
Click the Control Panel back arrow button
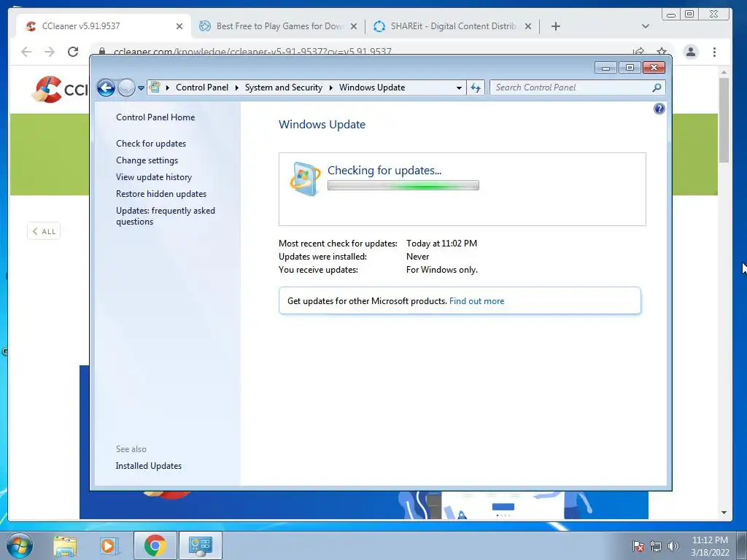pyautogui.click(x=106, y=87)
